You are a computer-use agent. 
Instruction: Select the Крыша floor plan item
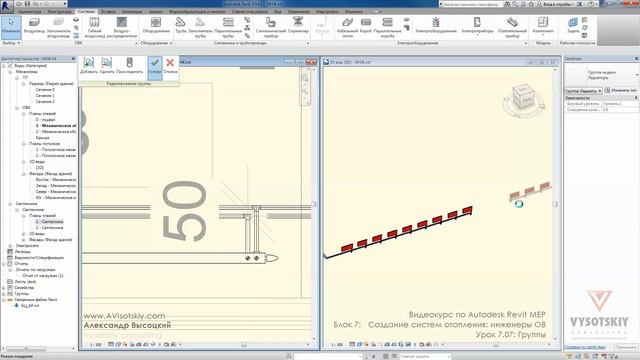(x=42, y=138)
